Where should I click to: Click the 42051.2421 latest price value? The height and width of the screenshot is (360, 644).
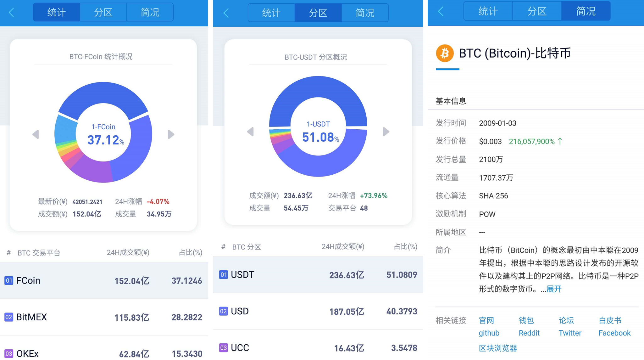87,202
